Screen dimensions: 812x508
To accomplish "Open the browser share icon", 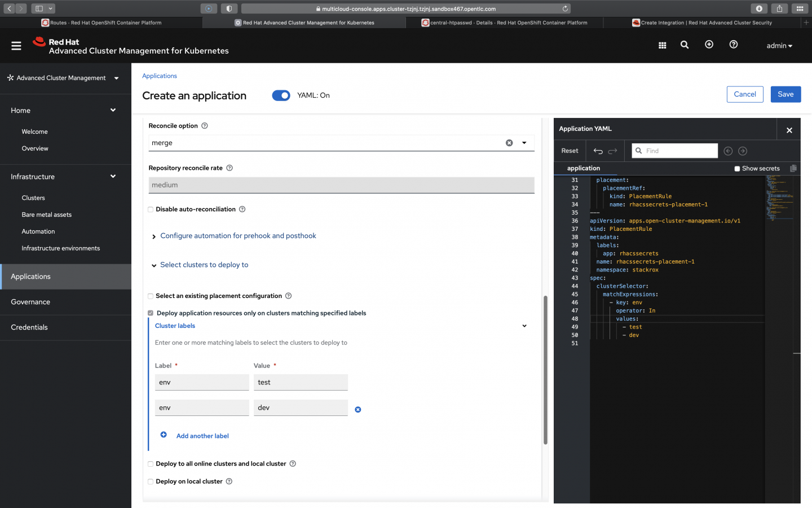I will point(779,8).
